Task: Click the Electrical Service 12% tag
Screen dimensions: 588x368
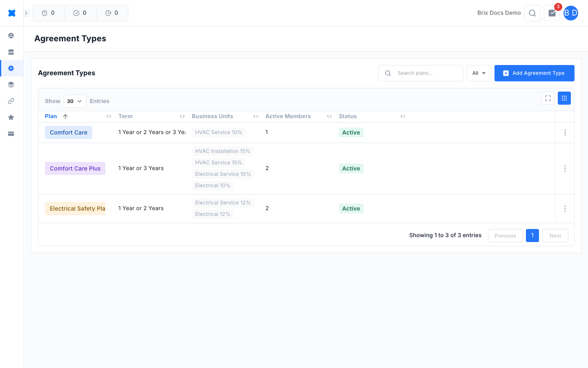Action: 223,203
